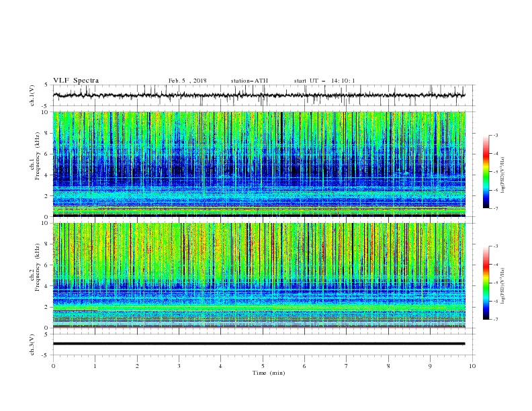Click time axis tick label "8"
Image resolution: width=532 pixels, height=411 pixels.
[388, 366]
